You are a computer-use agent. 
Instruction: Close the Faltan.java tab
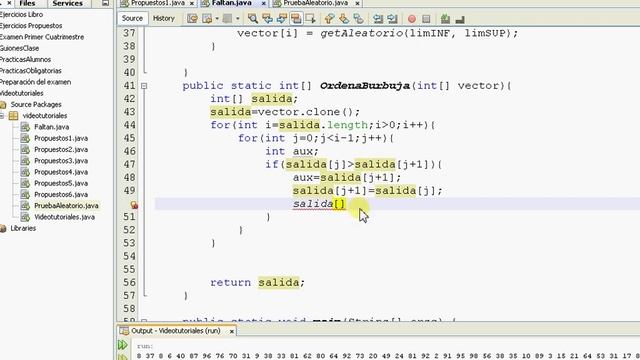point(264,3)
